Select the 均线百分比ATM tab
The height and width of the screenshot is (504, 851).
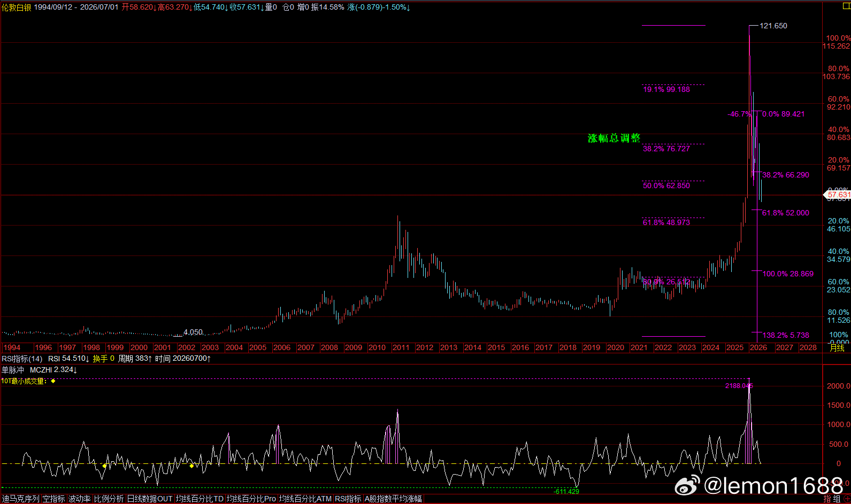tap(305, 499)
